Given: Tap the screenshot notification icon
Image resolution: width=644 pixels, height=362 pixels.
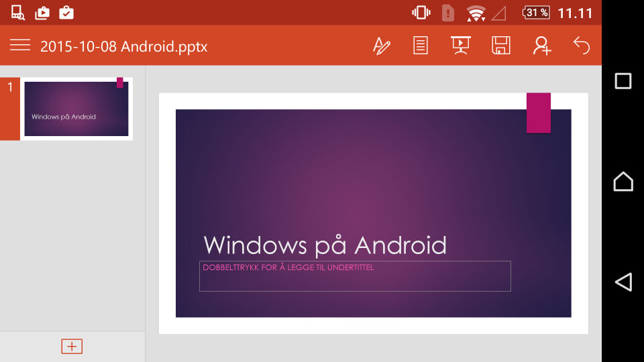Looking at the screenshot, I should [17, 13].
